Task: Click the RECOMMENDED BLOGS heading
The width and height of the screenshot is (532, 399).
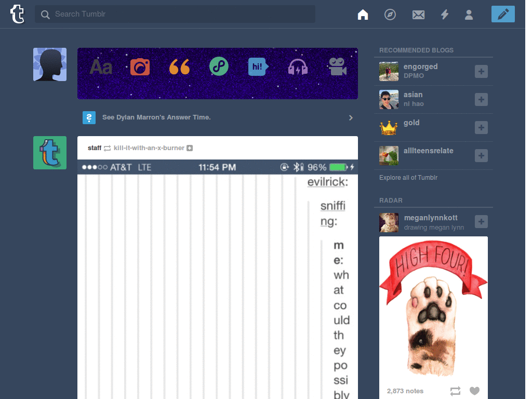Action: pyautogui.click(x=416, y=50)
